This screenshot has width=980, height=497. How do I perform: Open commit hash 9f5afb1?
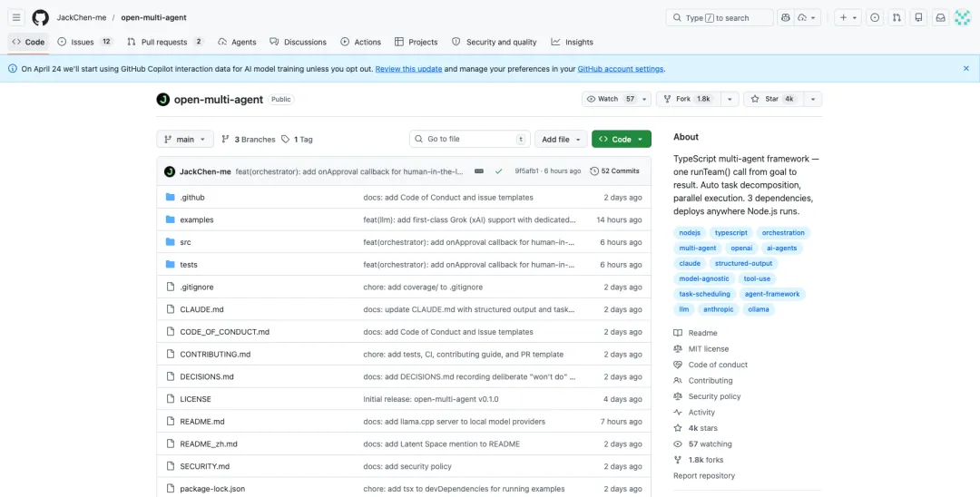[x=527, y=171]
